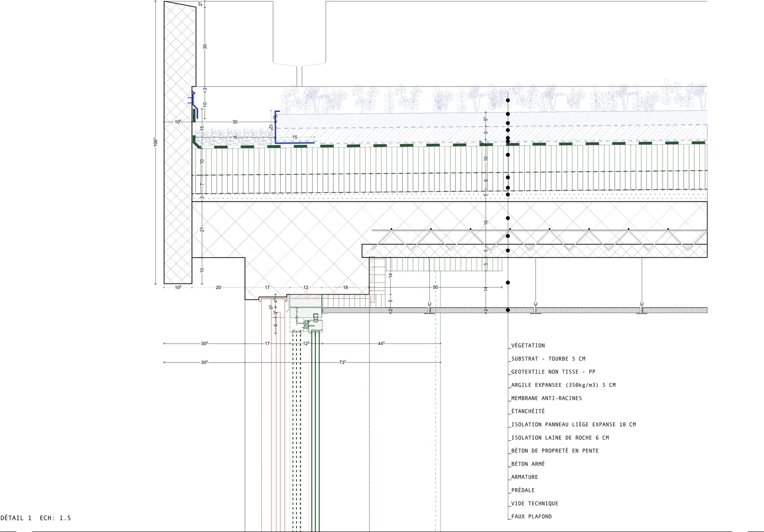
Task: Select ISOLATION LAINE DE ROCHE 6 CM label
Action: pyautogui.click(x=560, y=438)
